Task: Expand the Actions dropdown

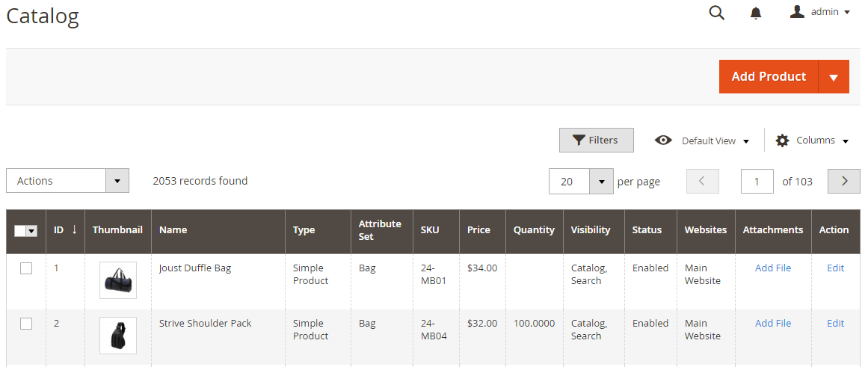Action: (117, 181)
